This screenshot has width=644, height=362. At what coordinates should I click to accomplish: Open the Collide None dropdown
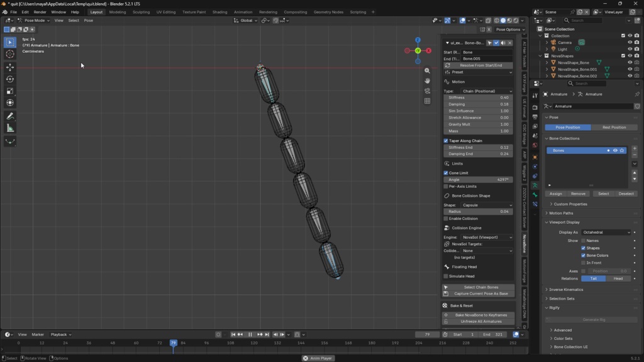[x=486, y=251]
